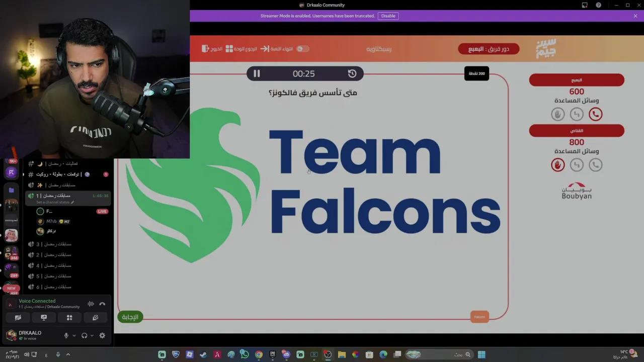The height and width of the screenshot is (362, 644).
Task: Open File Explorer folder in taskbar
Action: pyautogui.click(x=342, y=354)
